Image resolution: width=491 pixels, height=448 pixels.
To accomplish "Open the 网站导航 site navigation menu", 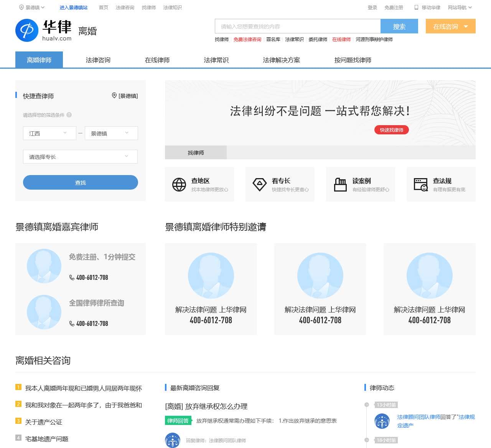I will (460, 7).
